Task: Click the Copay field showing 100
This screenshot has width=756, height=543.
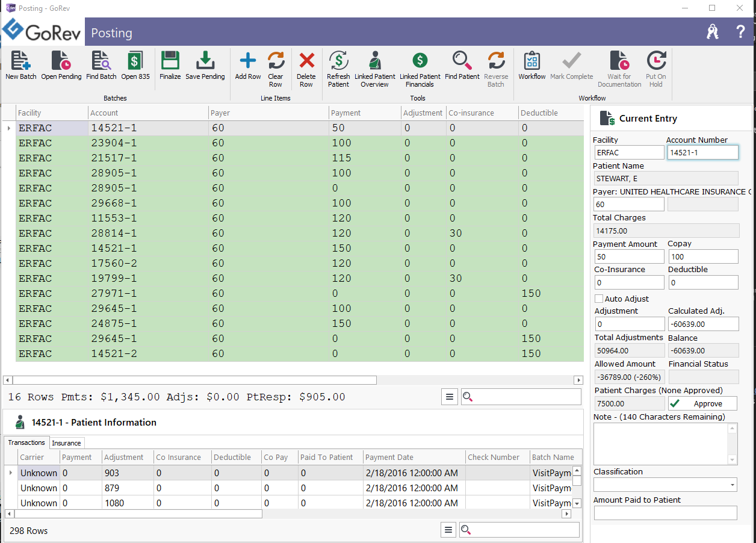Action: 702,256
